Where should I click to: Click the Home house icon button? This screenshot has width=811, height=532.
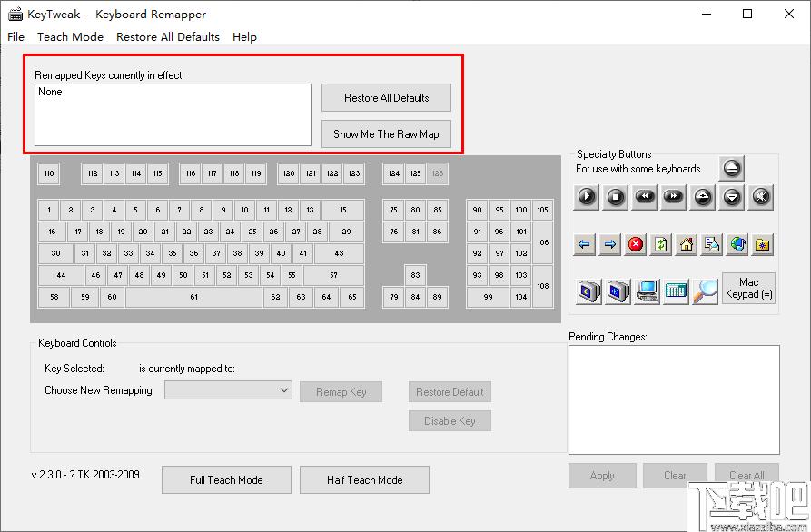click(x=686, y=244)
